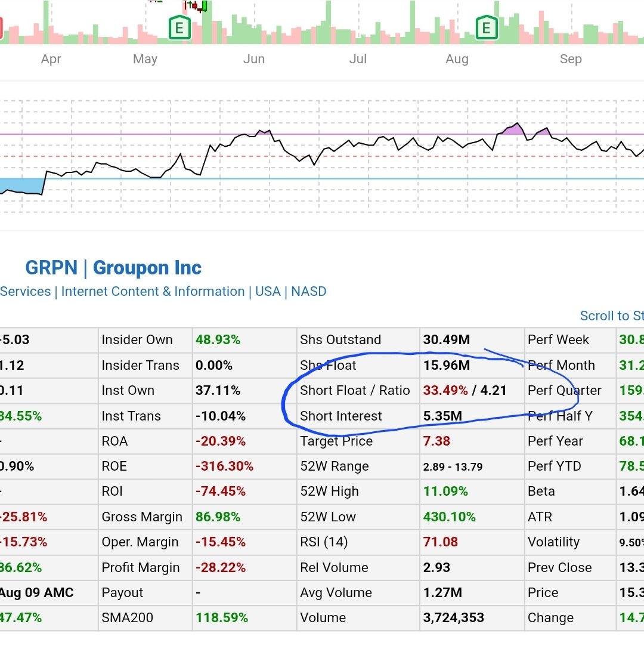
Task: Click the -10.04% Inst Trans value
Action: [x=221, y=416]
